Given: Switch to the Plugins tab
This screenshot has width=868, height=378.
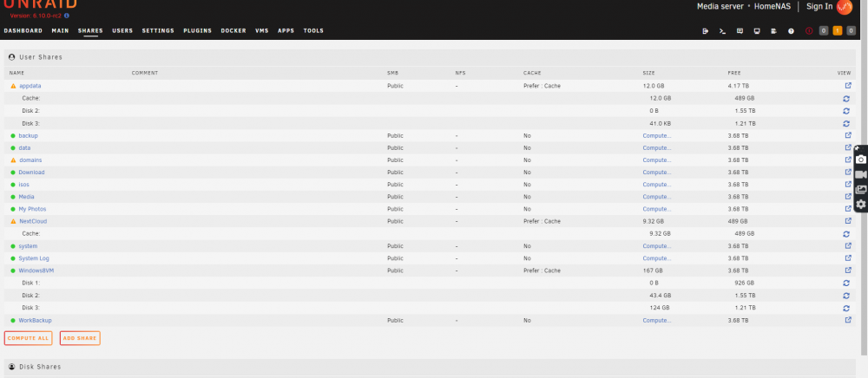Looking at the screenshot, I should (x=198, y=31).
